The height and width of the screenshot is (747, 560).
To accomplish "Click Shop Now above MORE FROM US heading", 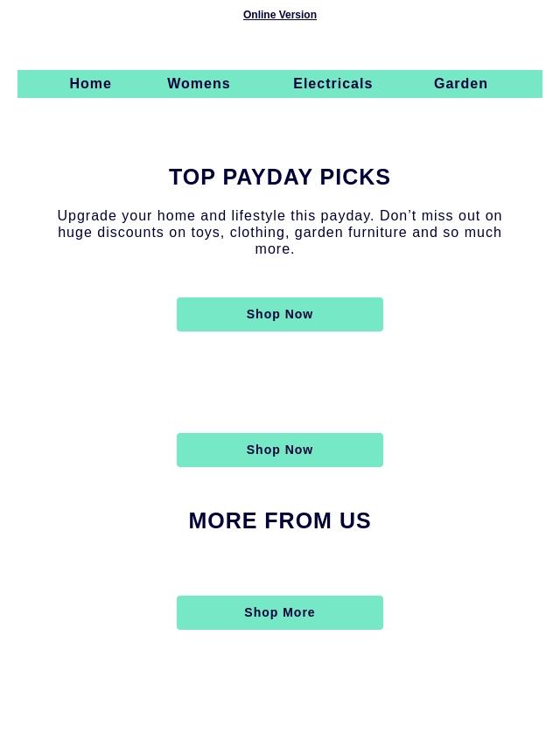I will click(280, 450).
